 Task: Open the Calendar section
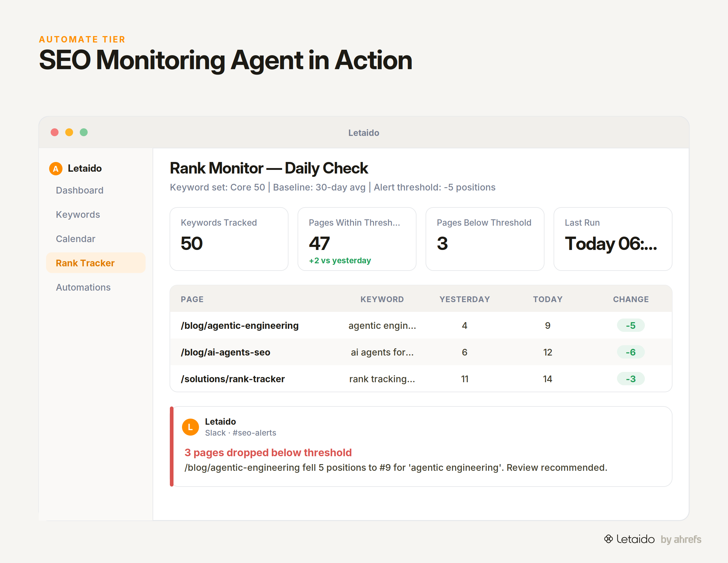[x=96, y=239]
